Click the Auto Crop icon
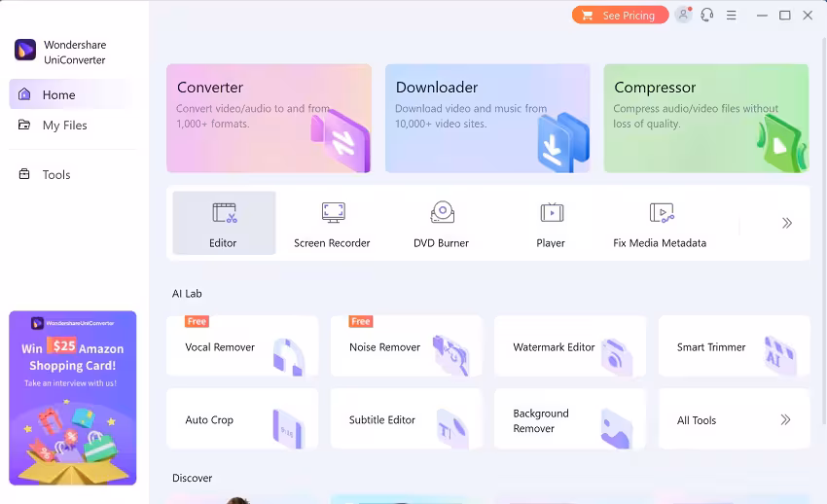 [x=288, y=429]
